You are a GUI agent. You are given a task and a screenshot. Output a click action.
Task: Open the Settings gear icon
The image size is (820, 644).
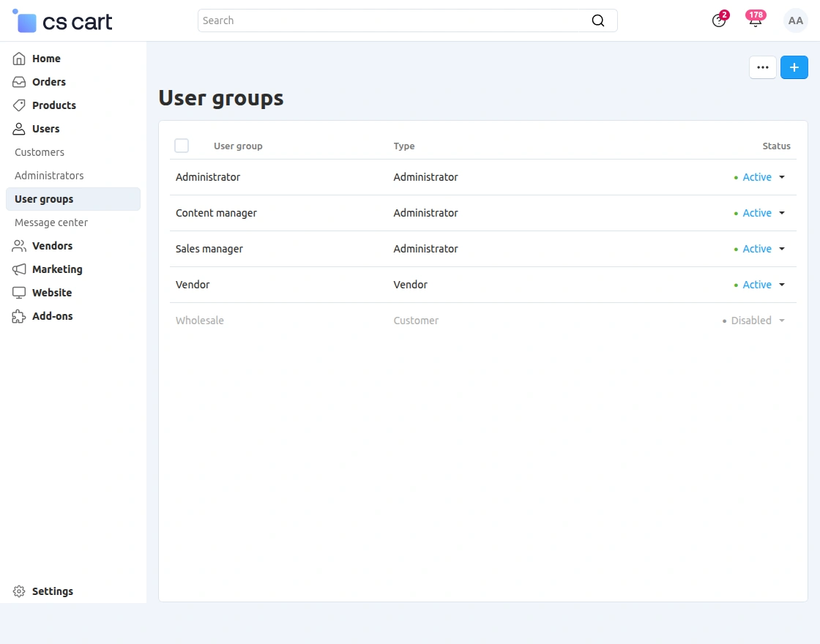coord(18,591)
